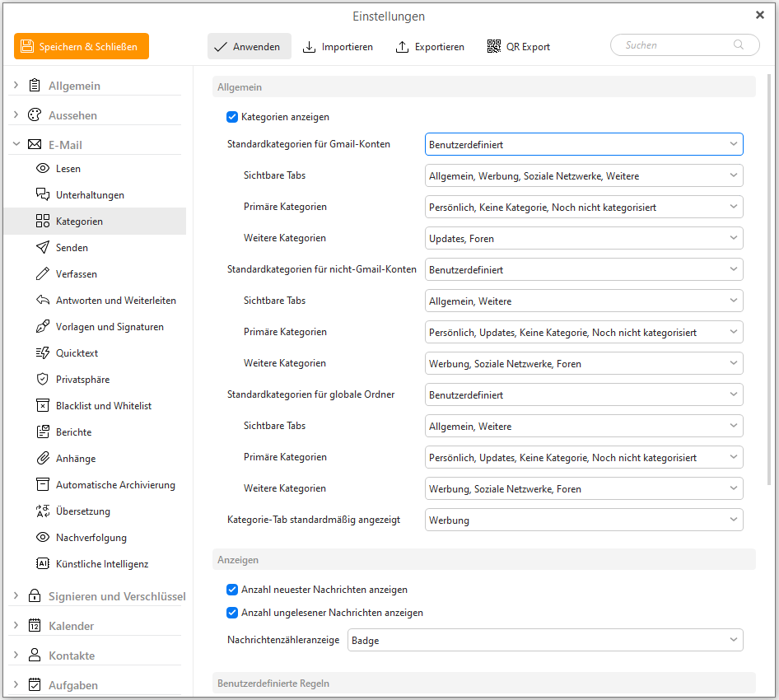This screenshot has width=779, height=700.
Task: Click the eye icon next to Lesen
Action: 43,169
